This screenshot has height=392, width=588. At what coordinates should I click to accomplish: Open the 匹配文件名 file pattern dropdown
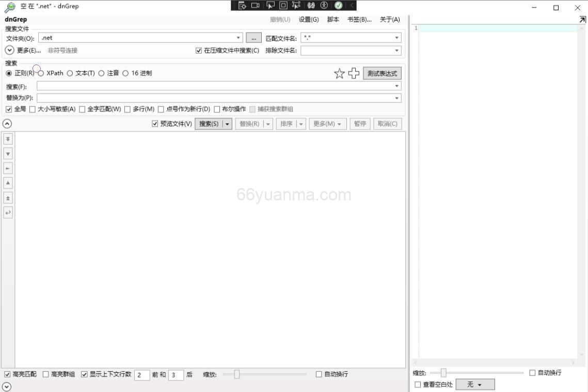coord(395,37)
